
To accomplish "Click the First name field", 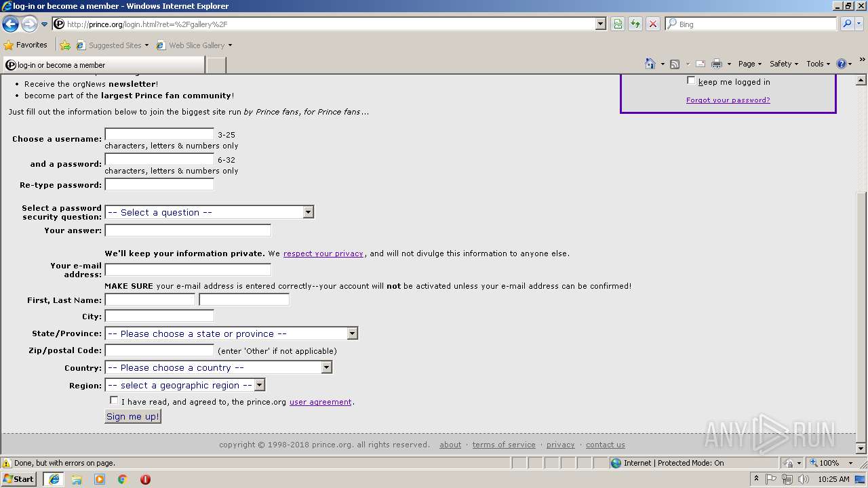I will [x=150, y=300].
